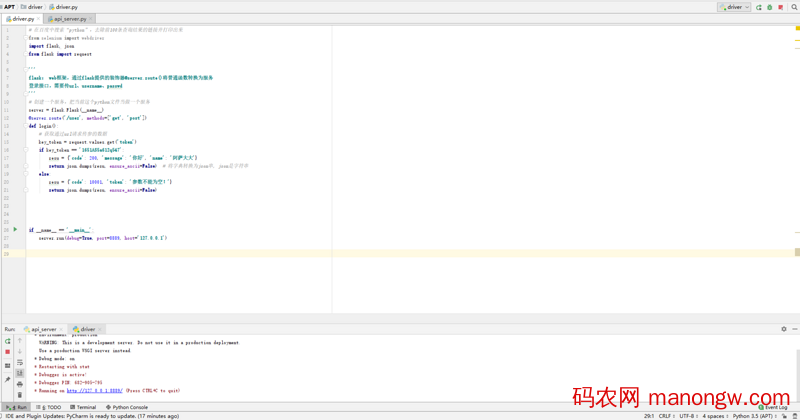Open the http://127.0.0.1:8889/ link in the console
This screenshot has width=800, height=420.
(96, 390)
